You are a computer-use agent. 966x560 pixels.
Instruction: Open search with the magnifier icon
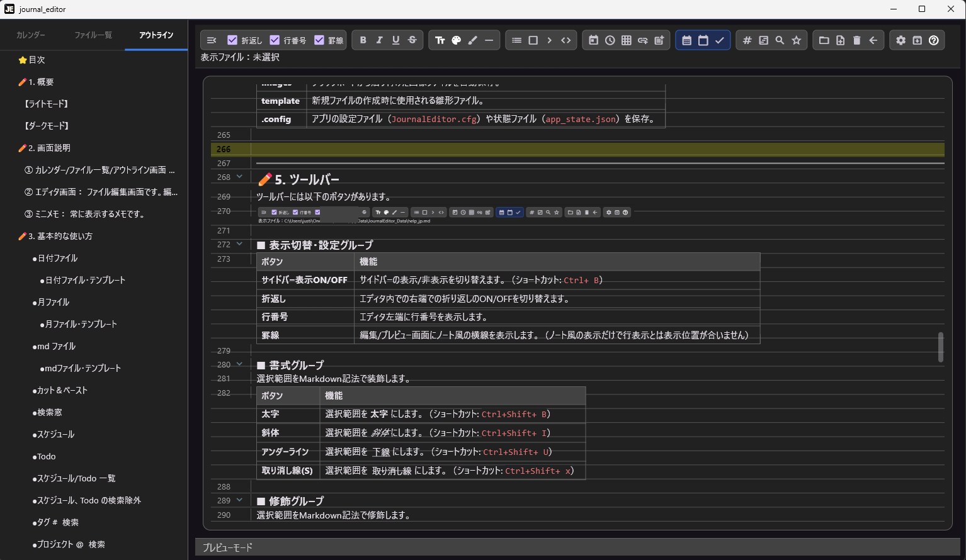780,40
